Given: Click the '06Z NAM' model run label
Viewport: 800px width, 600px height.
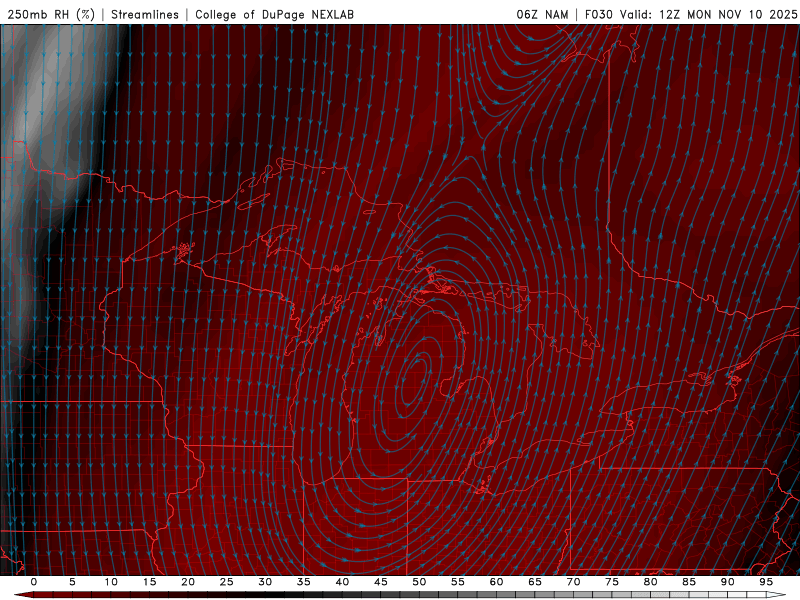Looking at the screenshot, I should click(542, 14).
